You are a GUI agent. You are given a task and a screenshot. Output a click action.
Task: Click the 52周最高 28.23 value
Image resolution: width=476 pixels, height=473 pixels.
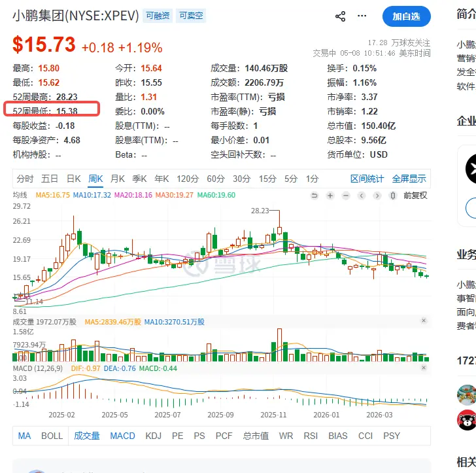67,97
